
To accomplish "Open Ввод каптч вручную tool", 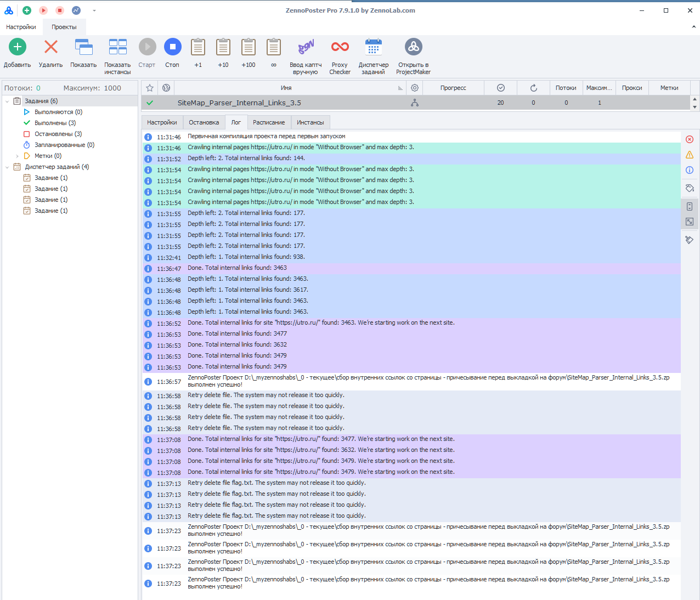I will (x=306, y=47).
